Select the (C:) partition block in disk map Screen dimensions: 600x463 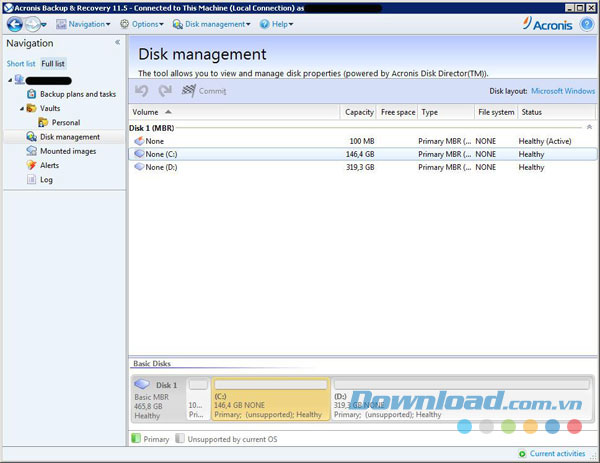point(271,399)
